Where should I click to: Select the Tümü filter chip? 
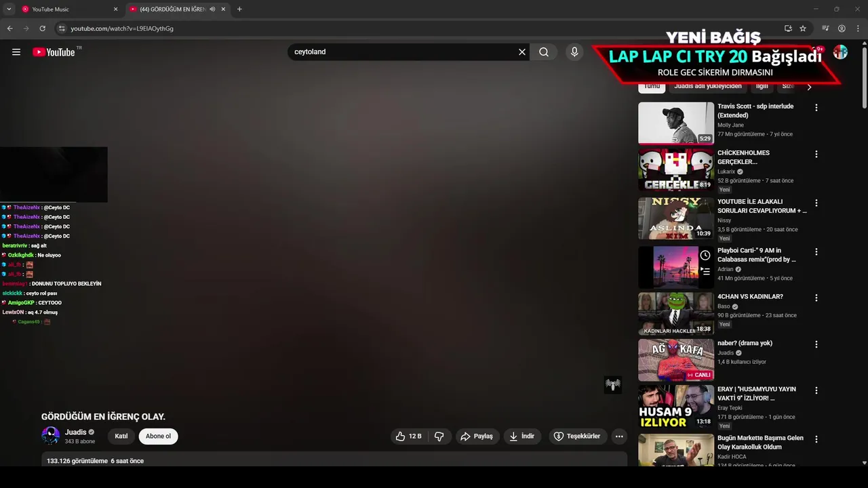pyautogui.click(x=652, y=87)
